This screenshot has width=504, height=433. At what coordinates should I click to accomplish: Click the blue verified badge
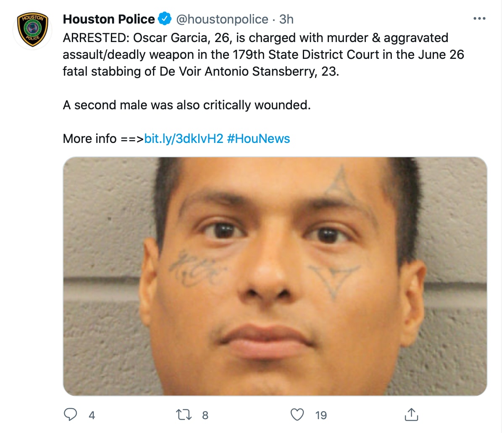point(165,19)
